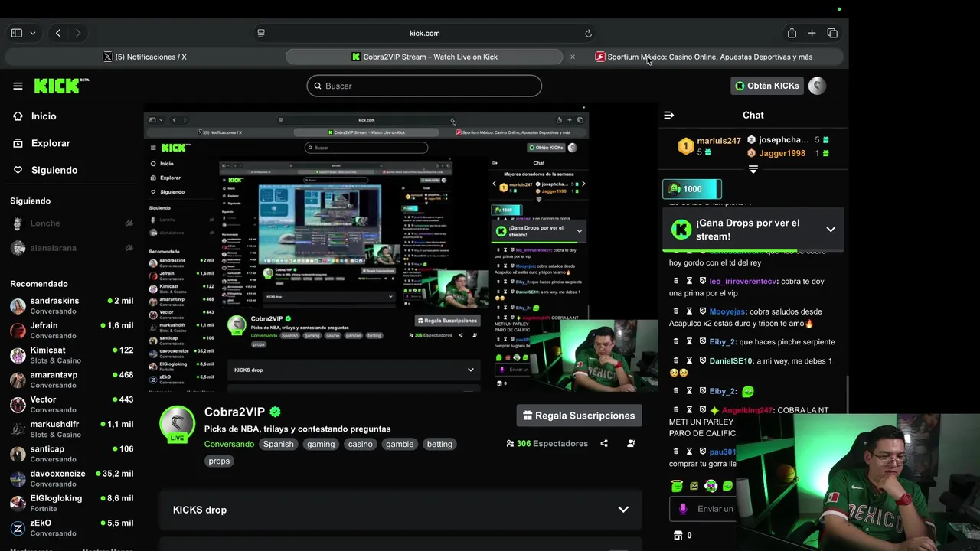Collapse the chat panel icon
This screenshot has height=551, width=980.
point(669,115)
